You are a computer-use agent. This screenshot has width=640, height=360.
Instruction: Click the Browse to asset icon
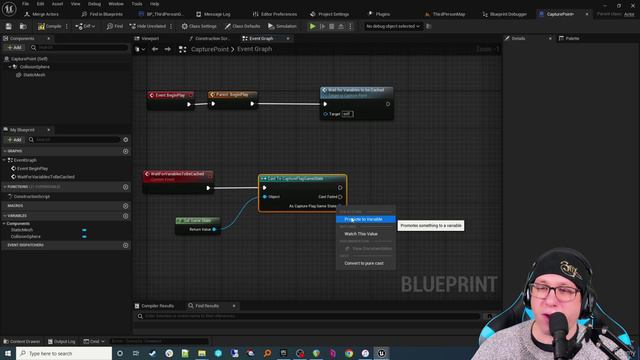click(x=23, y=26)
